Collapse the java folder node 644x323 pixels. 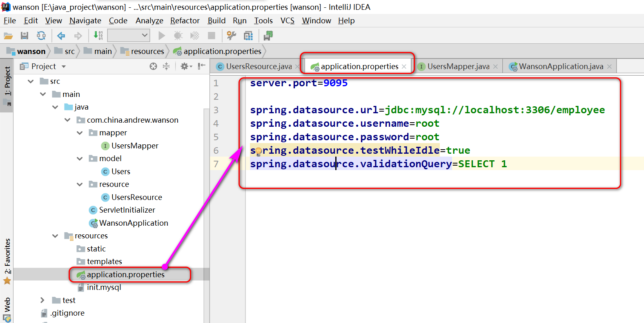(x=55, y=107)
